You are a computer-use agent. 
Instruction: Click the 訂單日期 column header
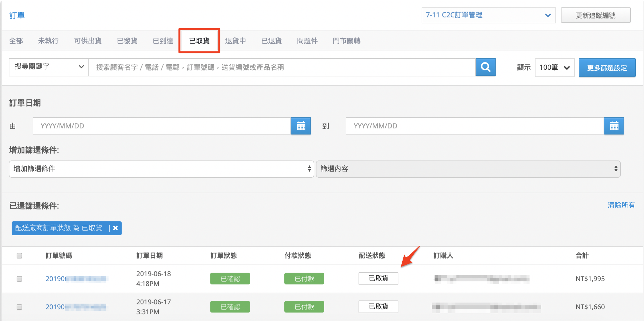(150, 255)
